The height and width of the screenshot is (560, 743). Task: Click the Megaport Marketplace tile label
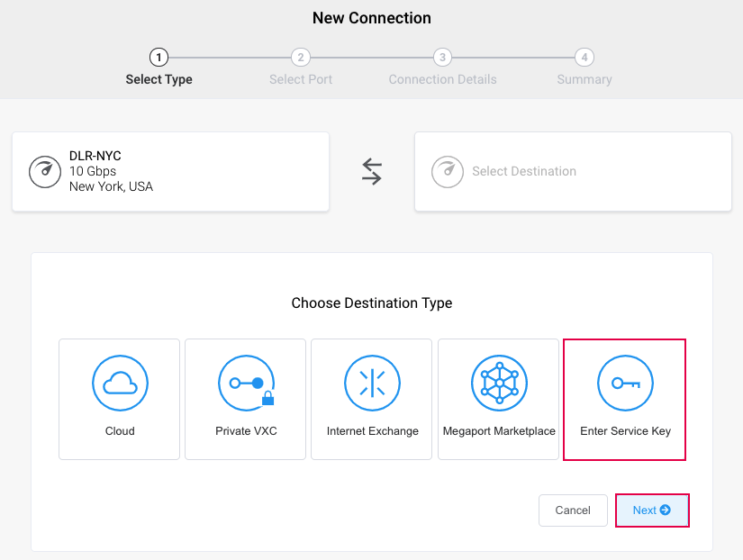tap(498, 431)
